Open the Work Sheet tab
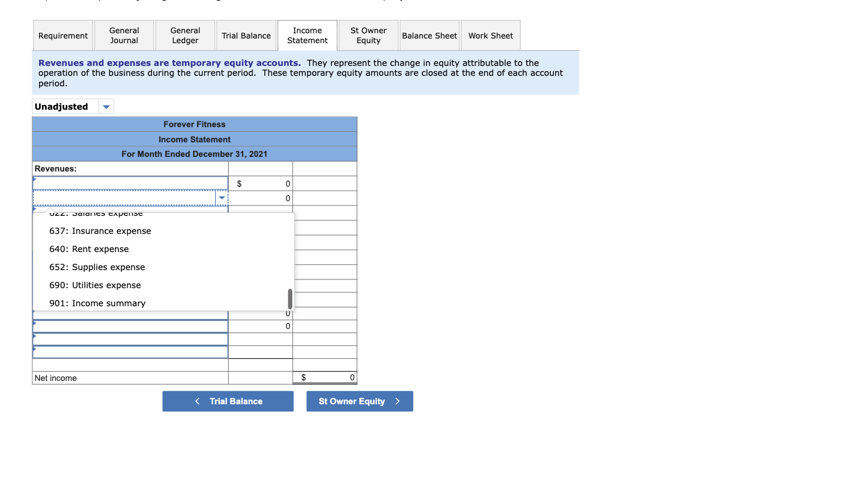 [490, 35]
